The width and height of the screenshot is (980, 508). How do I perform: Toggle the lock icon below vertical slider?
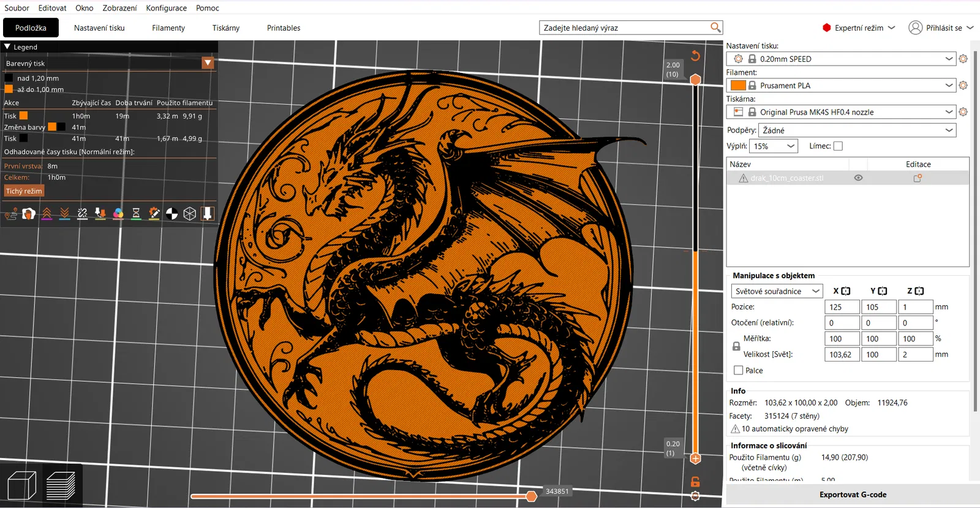point(695,482)
